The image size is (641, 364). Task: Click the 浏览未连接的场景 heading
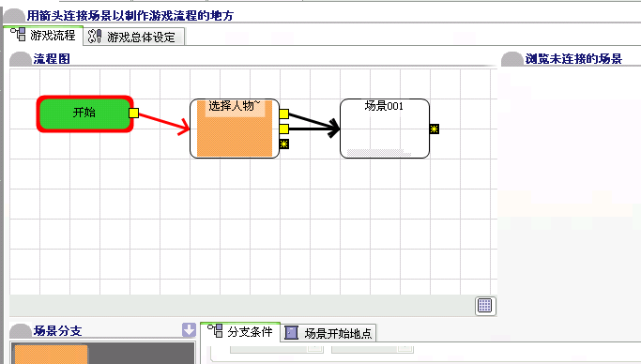(573, 59)
